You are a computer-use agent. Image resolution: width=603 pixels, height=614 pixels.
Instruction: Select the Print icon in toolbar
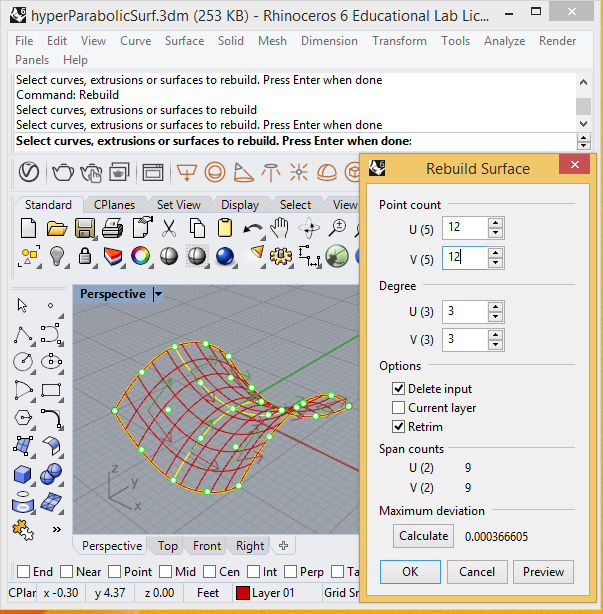[x=113, y=228]
